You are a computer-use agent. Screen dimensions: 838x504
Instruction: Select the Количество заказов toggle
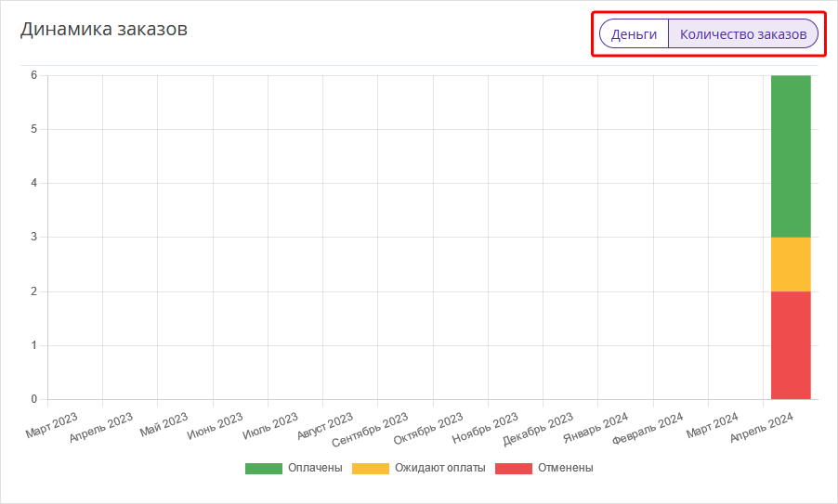743,34
